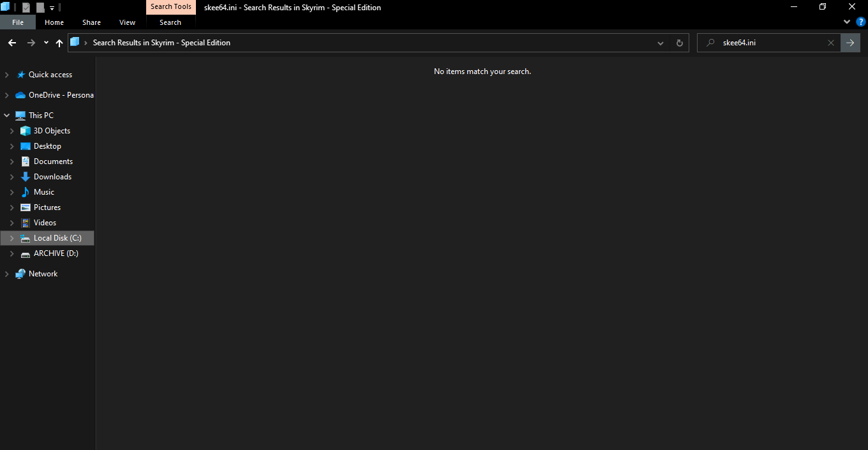The image size is (868, 450).
Task: Click the OneDrive cloud icon
Action: (20, 95)
